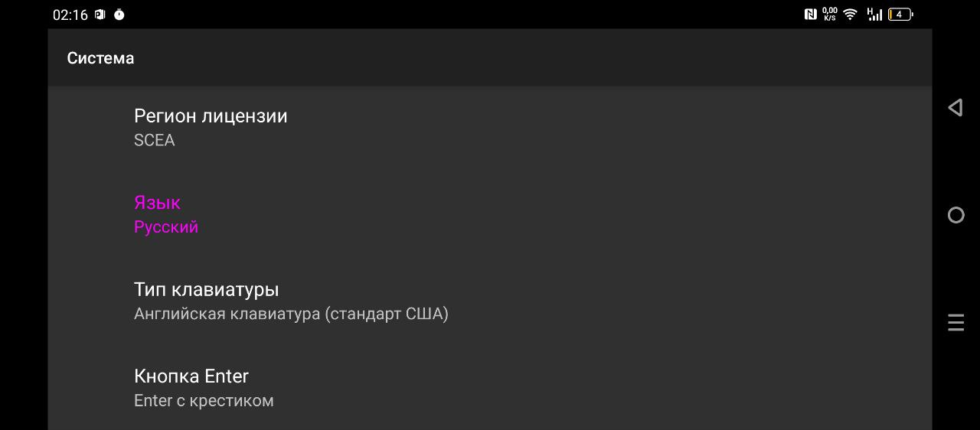The width and height of the screenshot is (980, 430).
Task: Tap the NFC status bar icon
Action: coord(810,14)
